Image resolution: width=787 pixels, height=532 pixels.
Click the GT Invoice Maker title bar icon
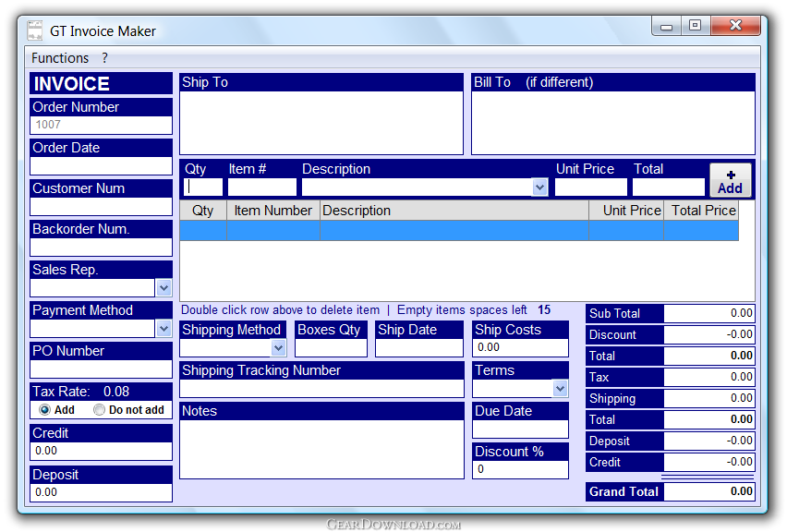[x=34, y=30]
